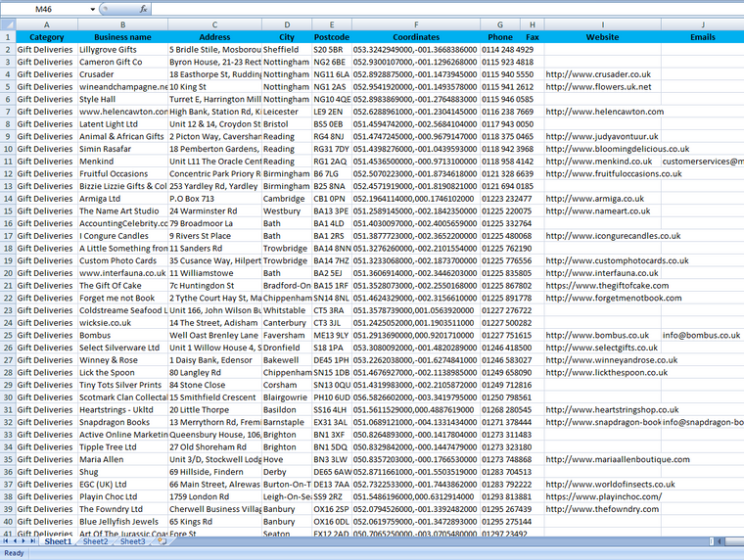Select row 40 header
Viewport: 744px width, 560px height.
[8, 522]
